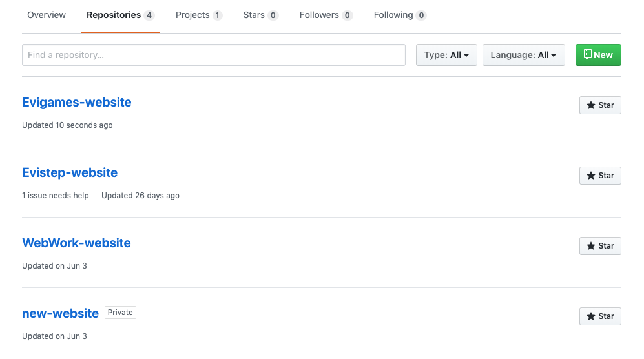This screenshot has width=644, height=359.
Task: Click 'Updated on Jun 3' under new-website
Action: [x=55, y=336]
